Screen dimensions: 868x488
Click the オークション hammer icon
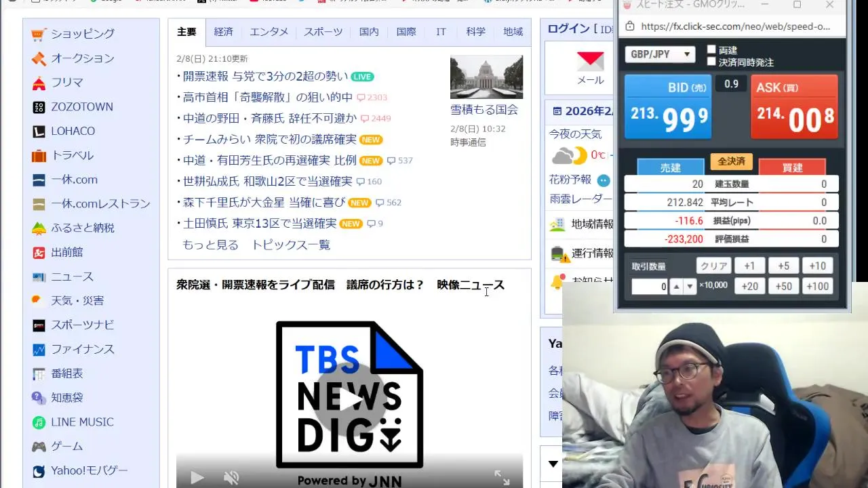[x=39, y=58]
